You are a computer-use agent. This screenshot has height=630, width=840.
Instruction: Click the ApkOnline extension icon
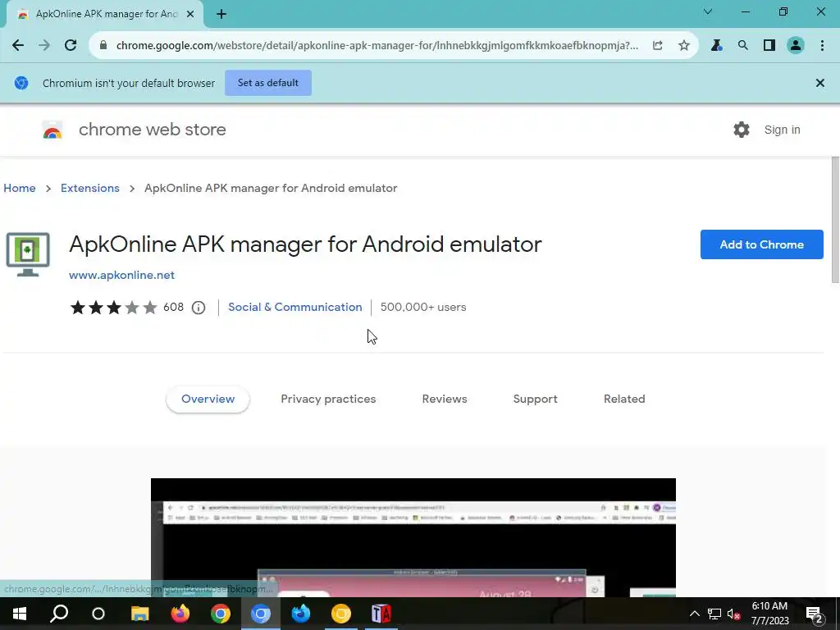[28, 254]
